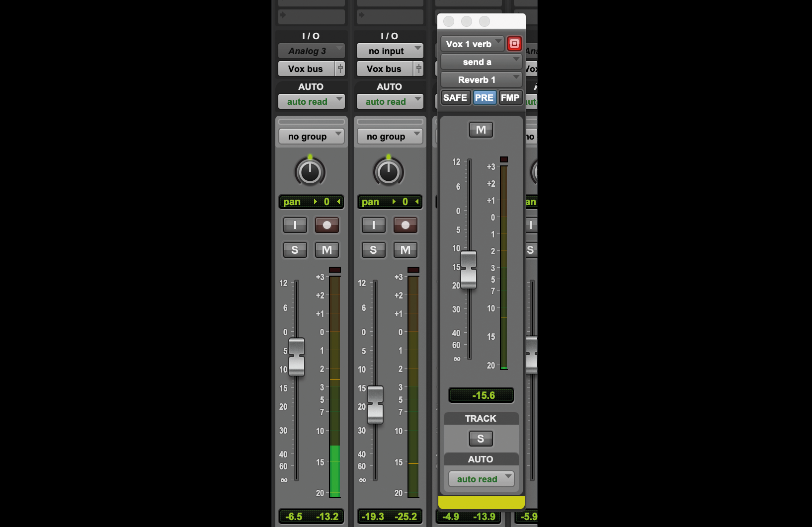Solo the second channel

374,250
